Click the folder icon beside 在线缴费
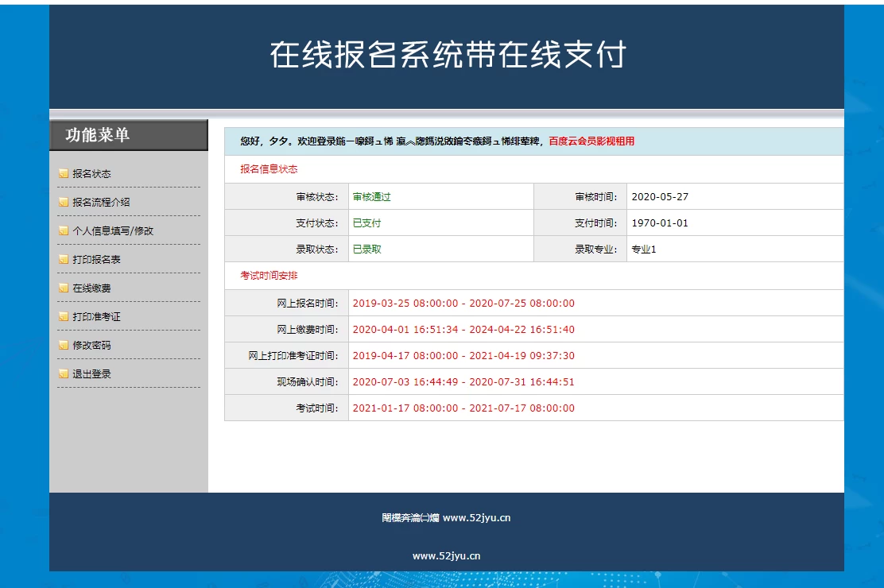Screen dimensions: 884x588 pyautogui.click(x=63, y=288)
